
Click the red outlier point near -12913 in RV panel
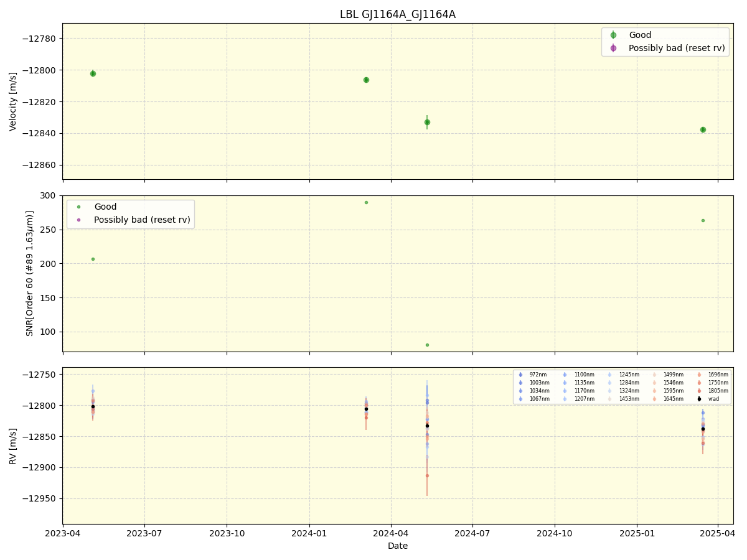427,475
